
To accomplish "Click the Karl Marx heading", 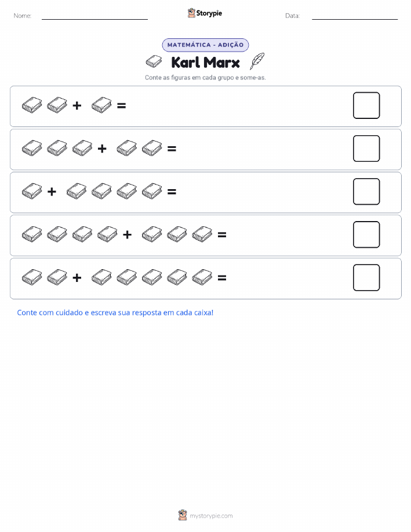I will click(x=205, y=63).
